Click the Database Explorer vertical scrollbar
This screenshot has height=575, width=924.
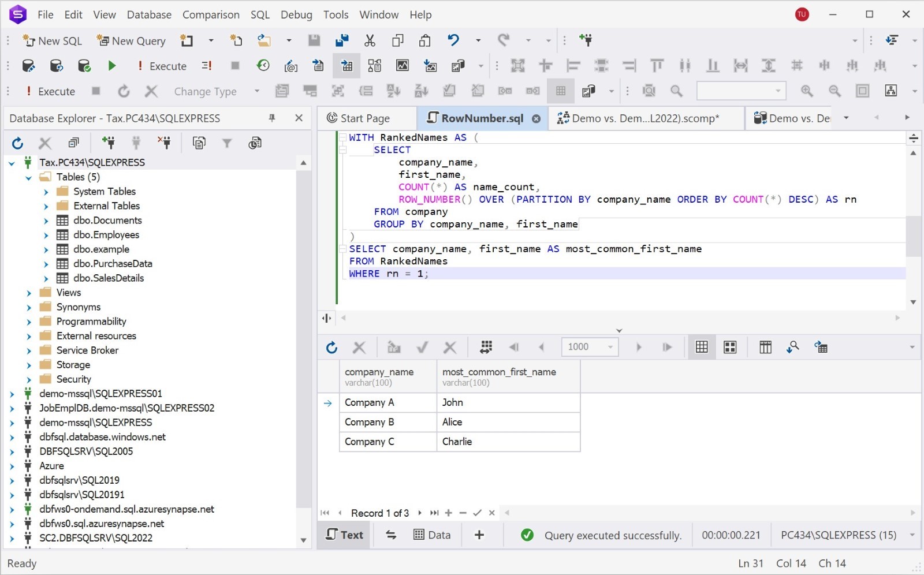pos(303,339)
